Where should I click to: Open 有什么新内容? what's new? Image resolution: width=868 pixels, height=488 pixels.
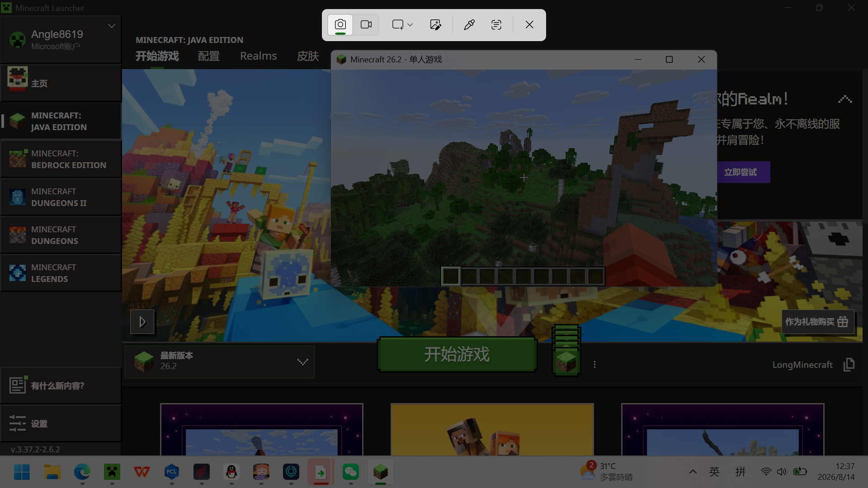click(61, 385)
